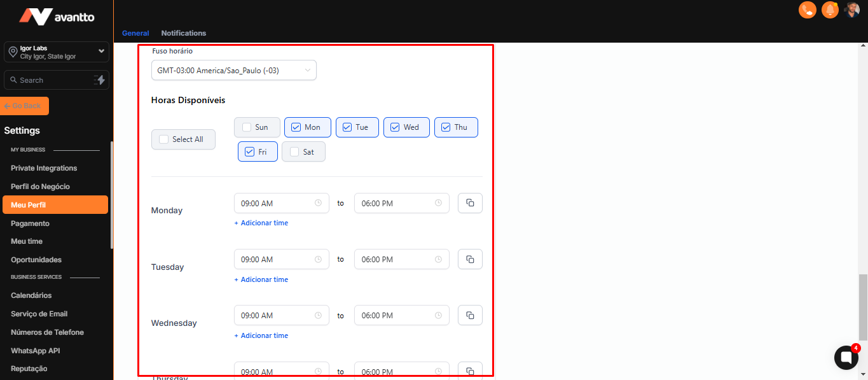Open the Fuso horário timezone dropdown
This screenshot has width=868, height=380.
pyautogui.click(x=233, y=70)
